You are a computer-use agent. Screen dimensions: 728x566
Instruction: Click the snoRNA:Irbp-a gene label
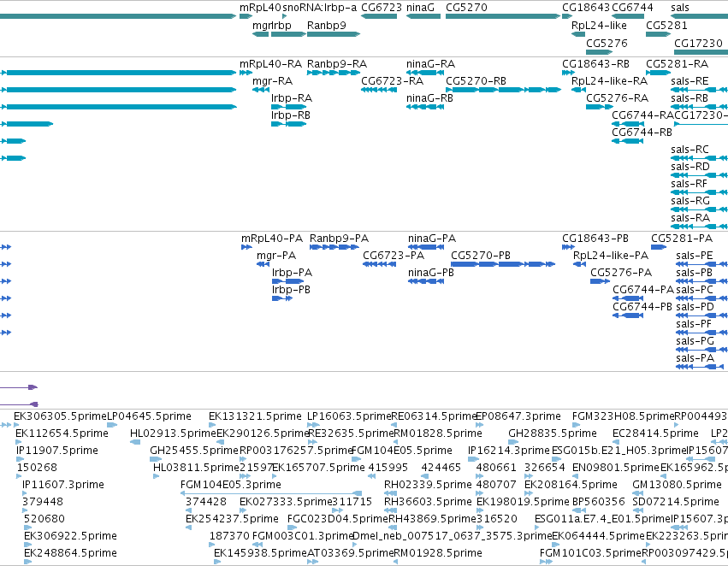320,8
